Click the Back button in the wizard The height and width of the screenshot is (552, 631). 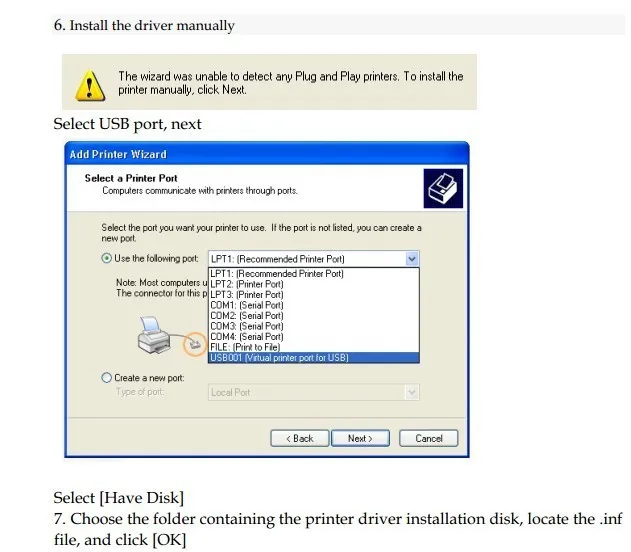pos(300,438)
